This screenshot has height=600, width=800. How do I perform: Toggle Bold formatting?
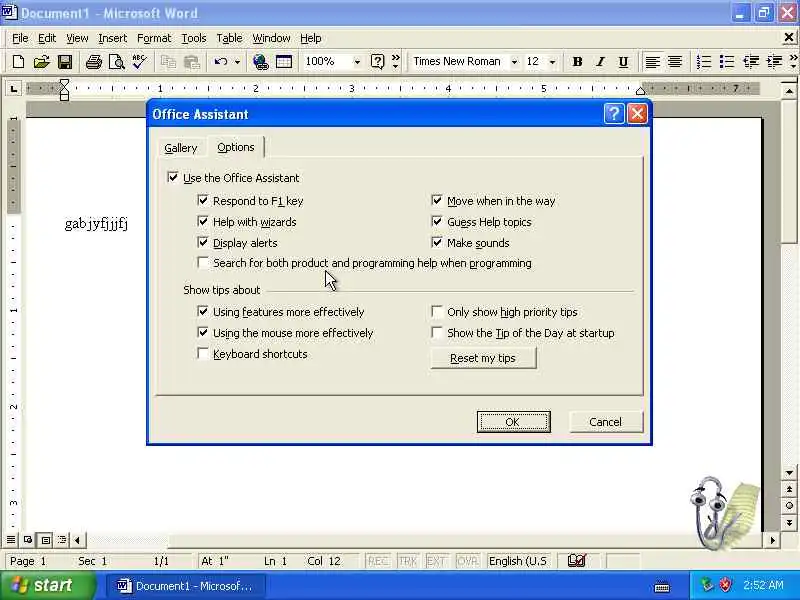coord(577,62)
